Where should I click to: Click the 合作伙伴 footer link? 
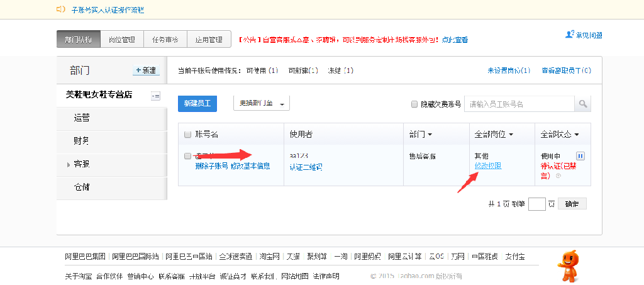[x=109, y=276]
